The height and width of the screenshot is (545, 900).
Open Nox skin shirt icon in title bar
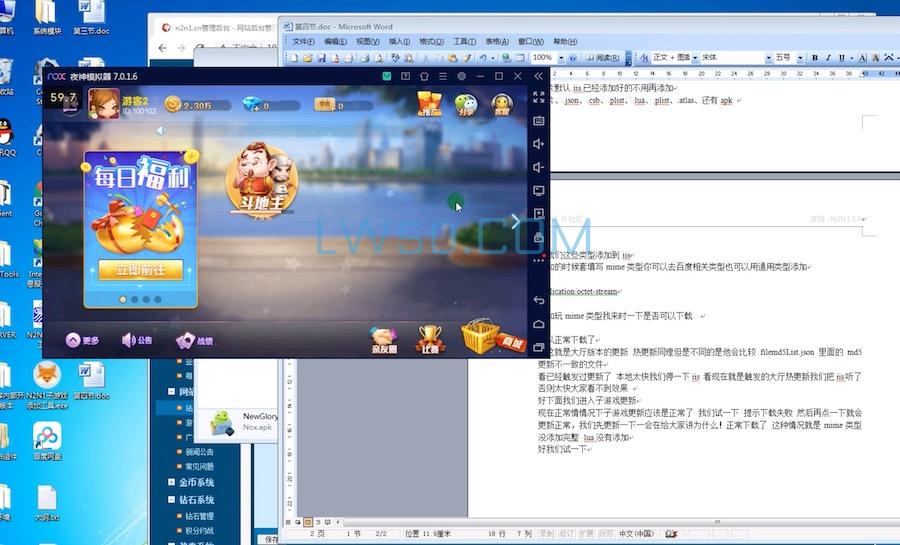pos(424,76)
